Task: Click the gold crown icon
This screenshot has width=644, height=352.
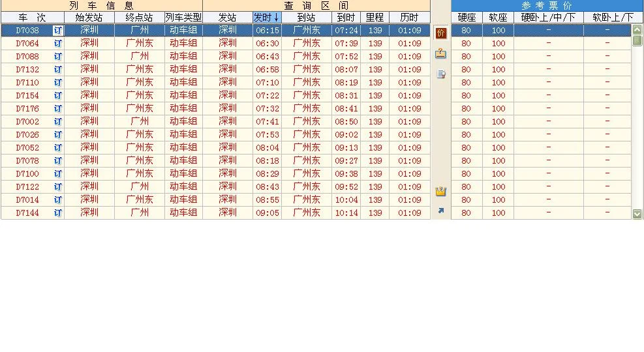Action: tap(440, 191)
